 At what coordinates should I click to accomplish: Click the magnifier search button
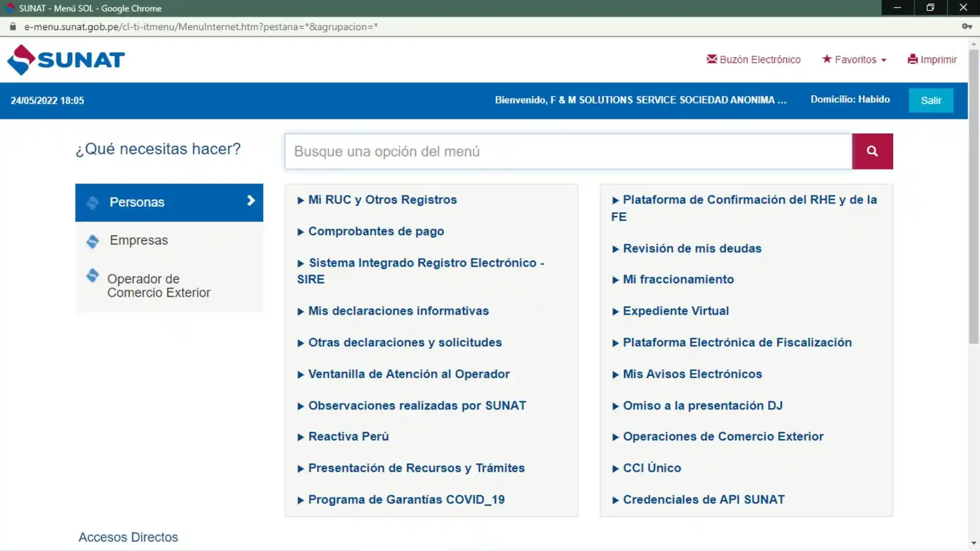coord(872,151)
